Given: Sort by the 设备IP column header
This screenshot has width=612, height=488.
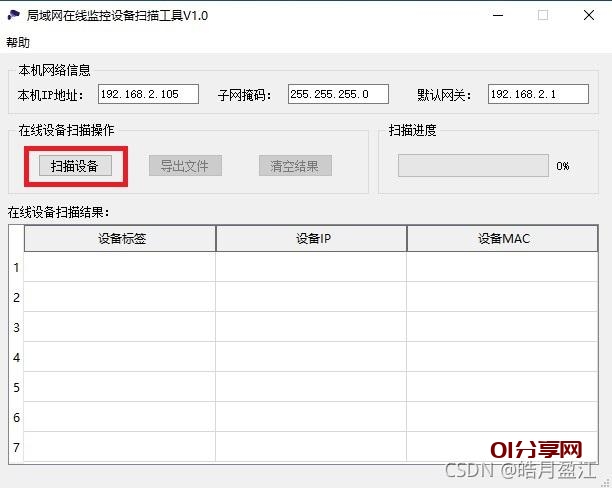Looking at the screenshot, I should click(x=311, y=238).
